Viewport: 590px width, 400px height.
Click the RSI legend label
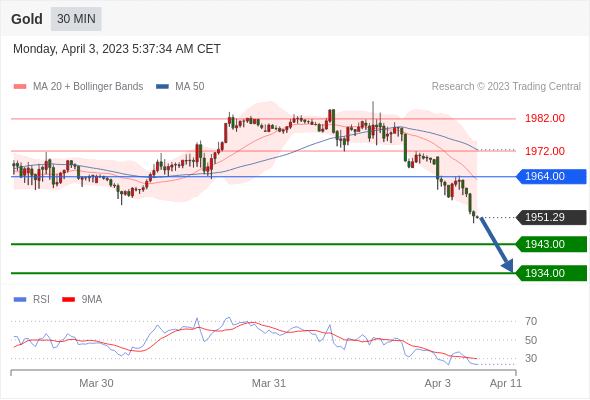tap(41, 300)
